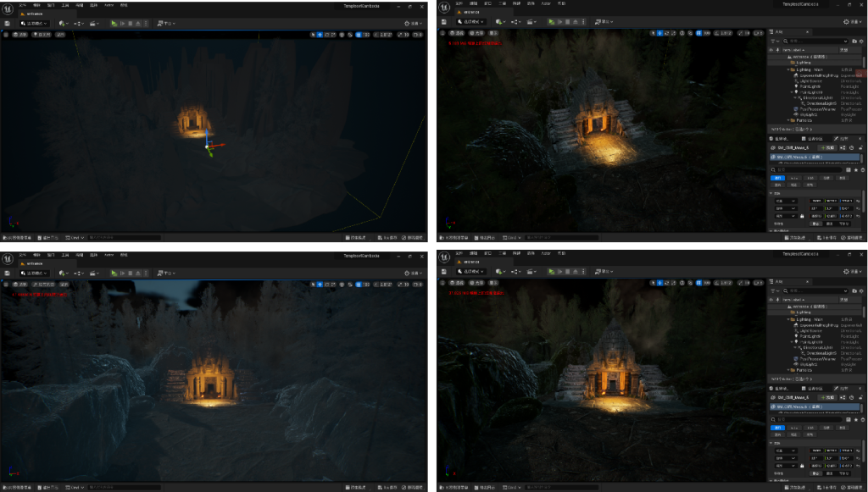Image resolution: width=868 pixels, height=492 pixels.
Task: Open the quick-add content icon in the bottom-left toolbar
Action: (61, 273)
